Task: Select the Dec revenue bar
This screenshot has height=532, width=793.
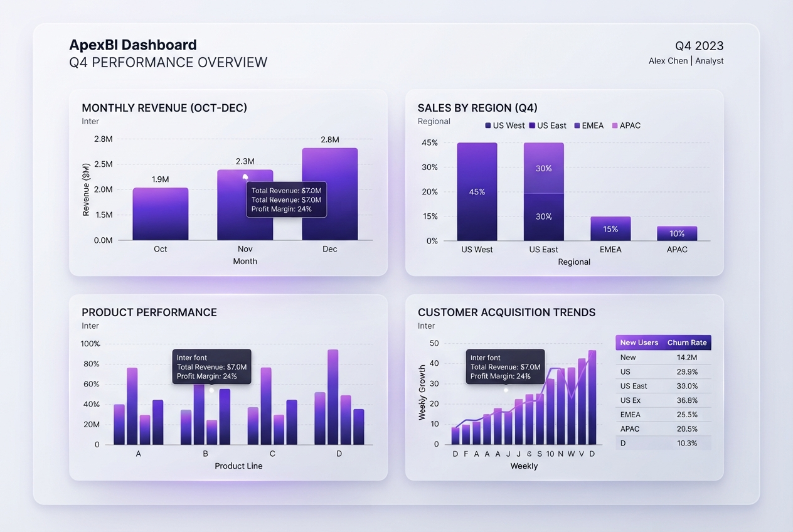Action: (330, 194)
